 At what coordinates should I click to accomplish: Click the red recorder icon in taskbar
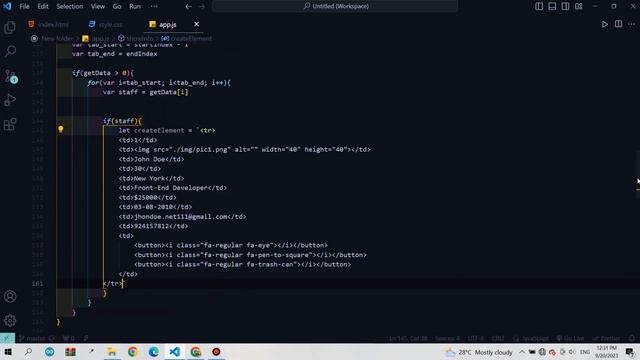tap(216, 352)
